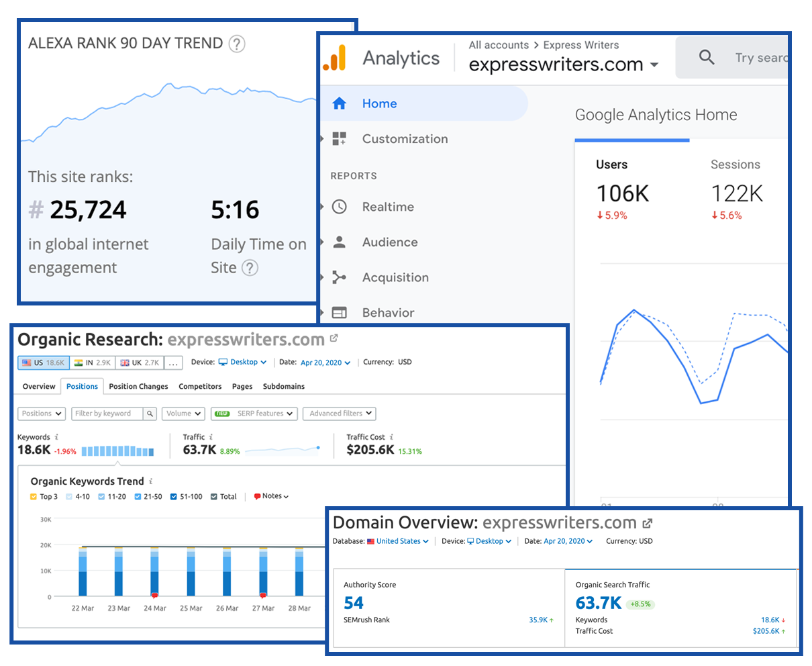Switch to the Subdomains tab

(x=284, y=387)
